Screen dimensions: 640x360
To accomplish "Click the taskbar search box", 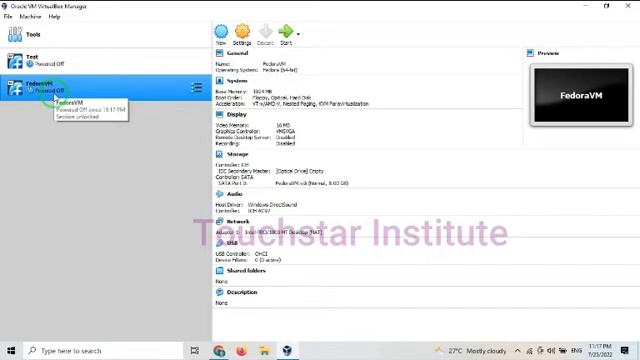I will point(103,351).
